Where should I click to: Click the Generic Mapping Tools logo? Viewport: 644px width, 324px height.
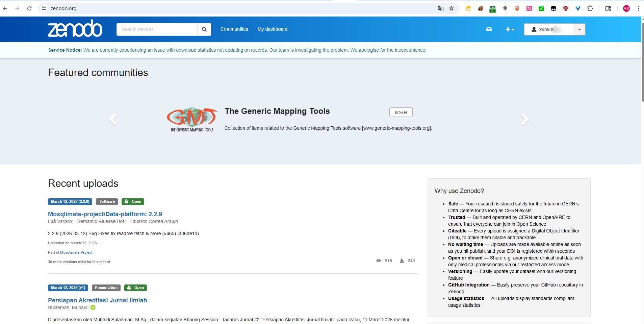(192, 119)
